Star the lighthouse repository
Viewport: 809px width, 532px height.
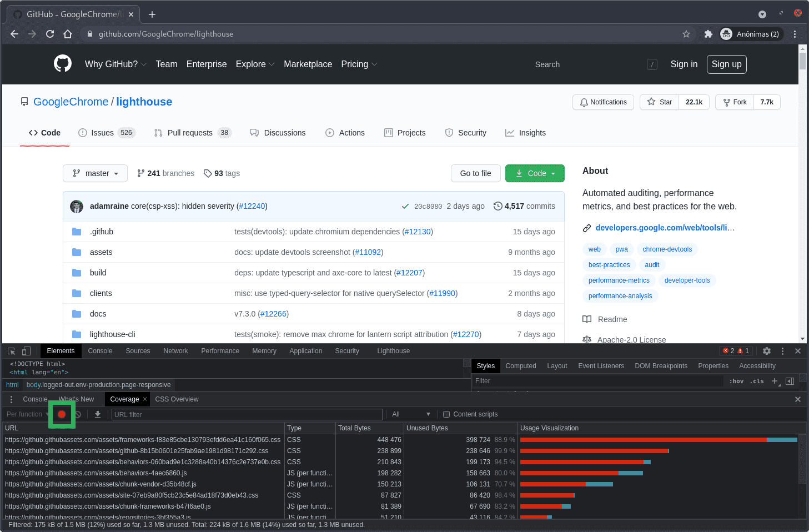point(660,102)
